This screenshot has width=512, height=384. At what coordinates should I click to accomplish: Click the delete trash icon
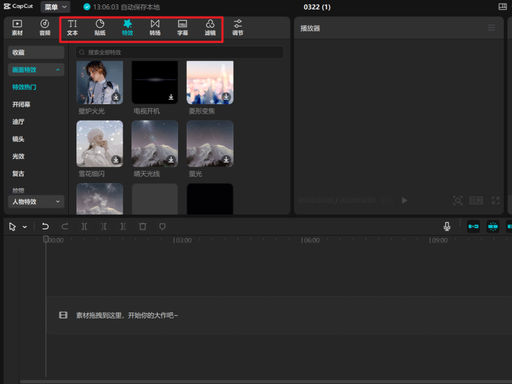(x=143, y=227)
